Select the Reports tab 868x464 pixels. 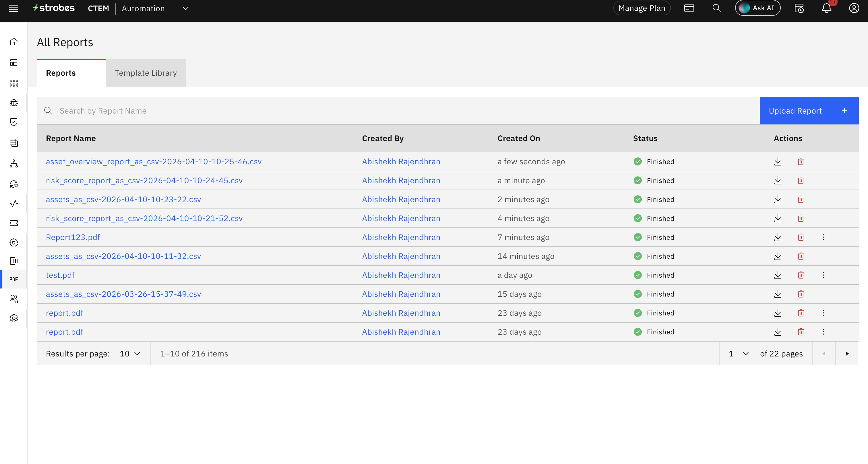(61, 73)
